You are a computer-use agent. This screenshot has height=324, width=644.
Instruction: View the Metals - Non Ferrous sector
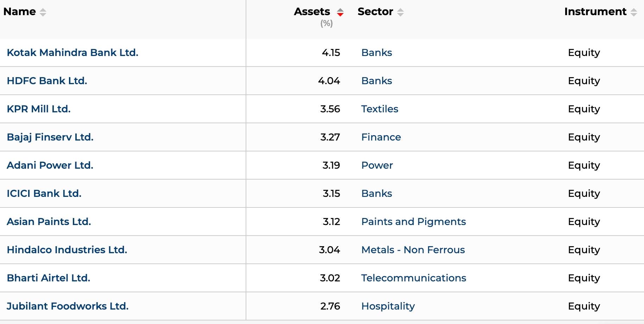tap(413, 250)
